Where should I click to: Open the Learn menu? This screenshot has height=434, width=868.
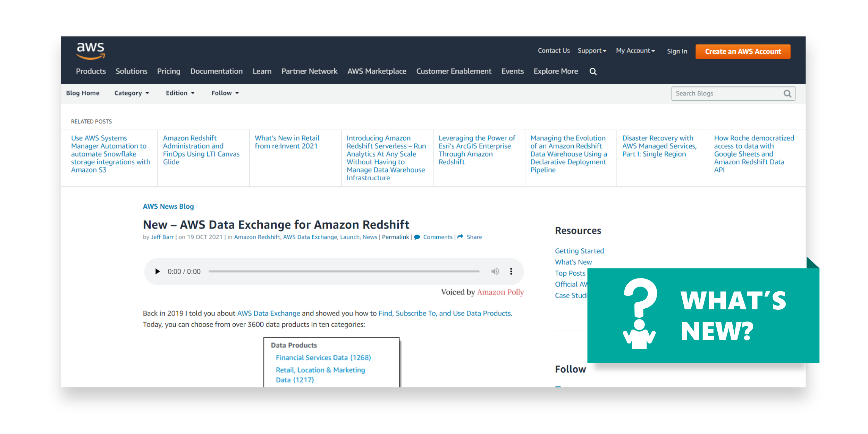coord(262,71)
